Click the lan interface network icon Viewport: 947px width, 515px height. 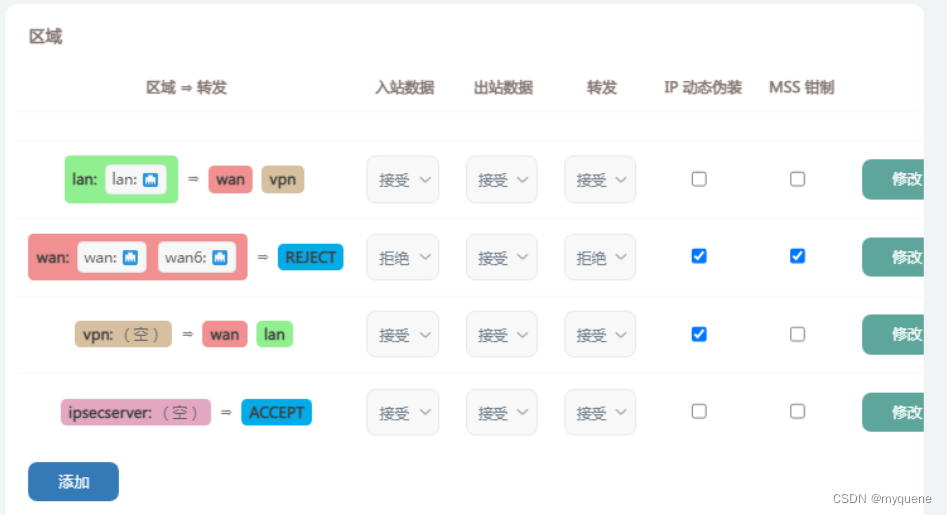point(151,180)
